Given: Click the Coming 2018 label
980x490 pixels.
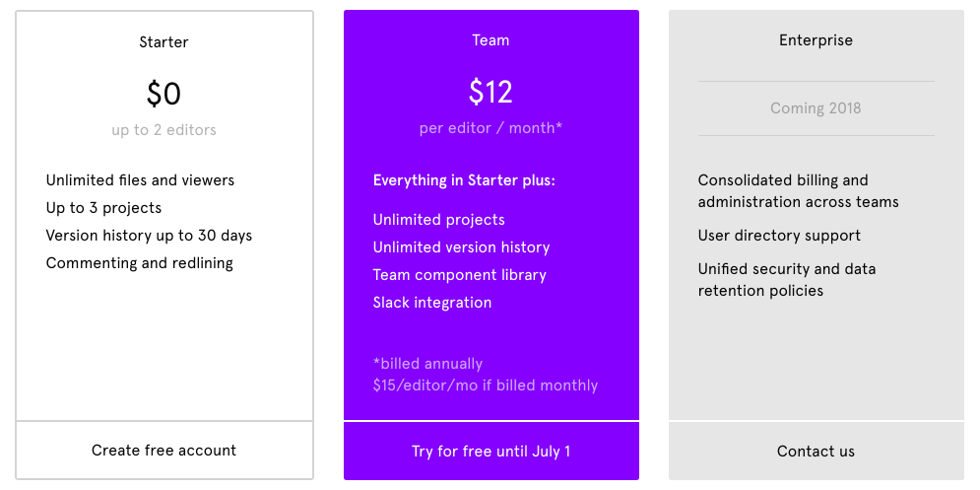Looking at the screenshot, I should tap(816, 108).
